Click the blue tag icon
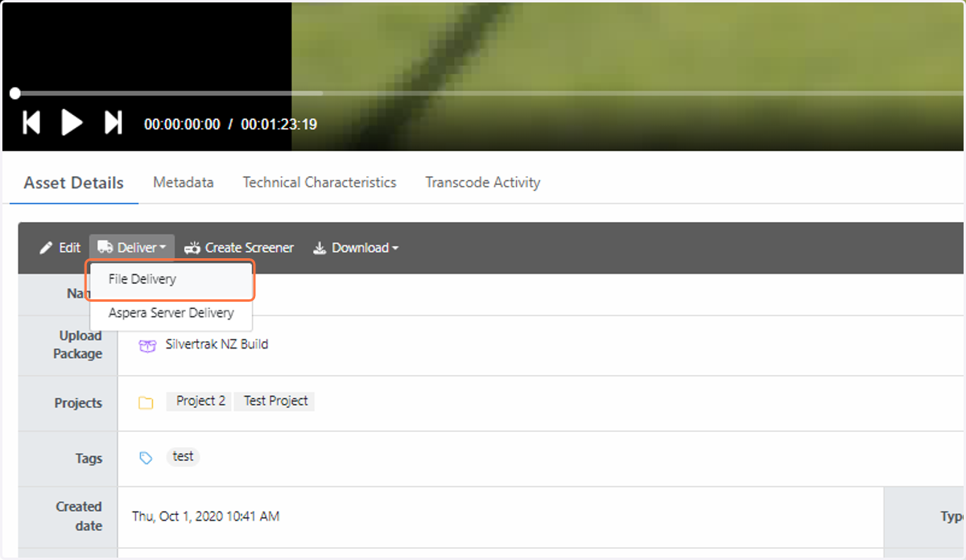Screen dimensions: 966x560 [x=146, y=458]
